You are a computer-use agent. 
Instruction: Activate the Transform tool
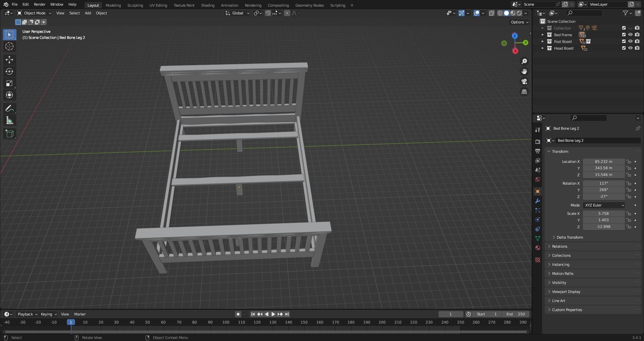9,95
